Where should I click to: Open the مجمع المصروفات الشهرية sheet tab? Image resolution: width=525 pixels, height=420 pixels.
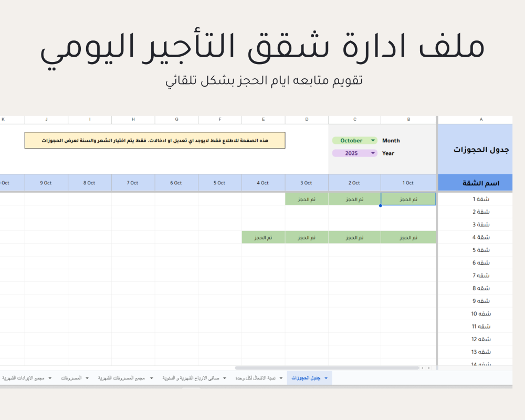(x=121, y=378)
